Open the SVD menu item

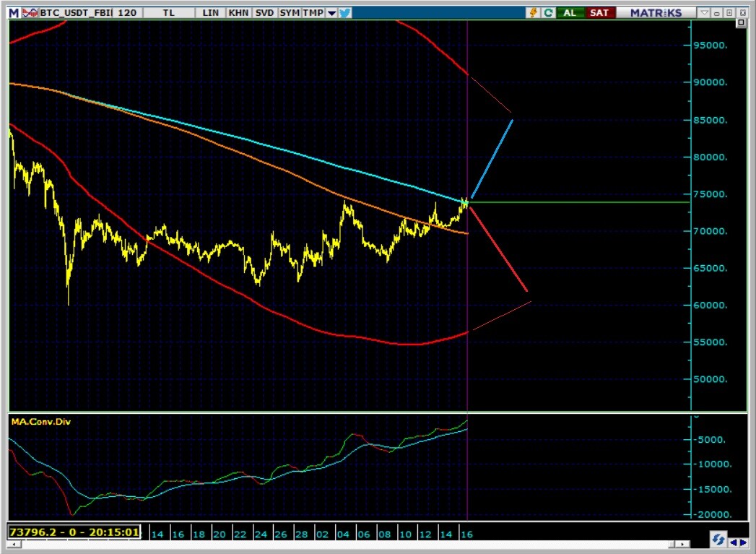[x=264, y=12]
